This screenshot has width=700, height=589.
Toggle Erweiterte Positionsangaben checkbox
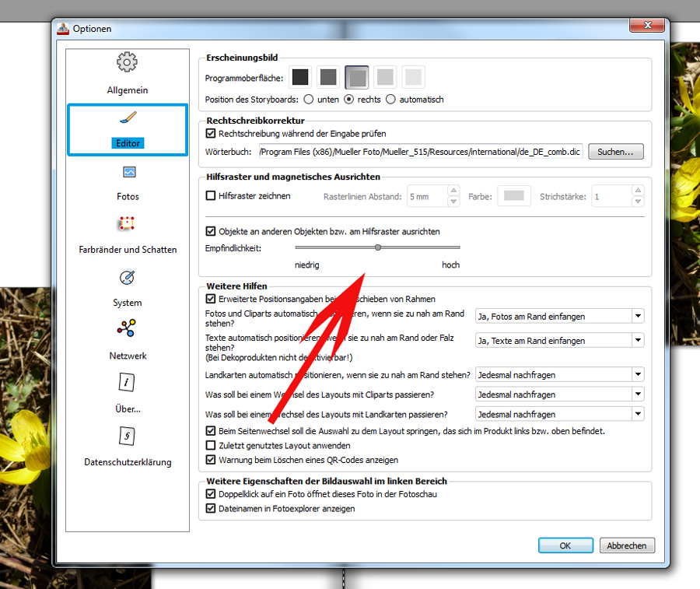tap(211, 299)
